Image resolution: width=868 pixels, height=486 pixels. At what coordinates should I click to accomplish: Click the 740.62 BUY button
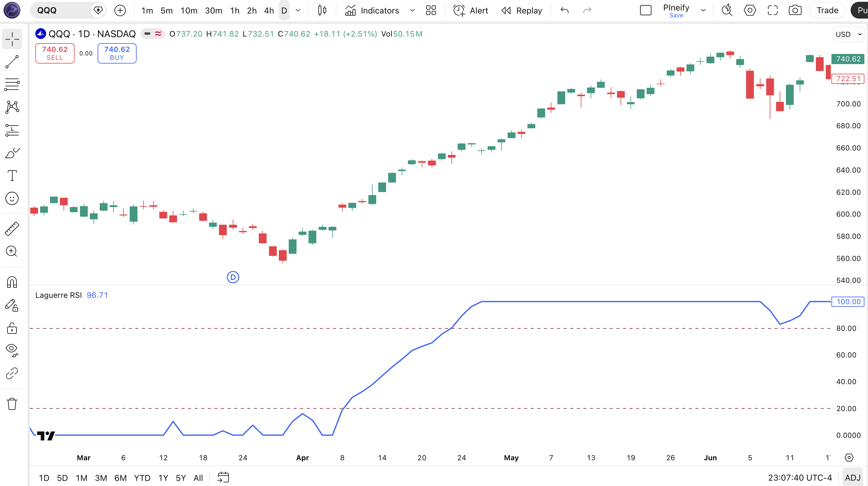117,53
